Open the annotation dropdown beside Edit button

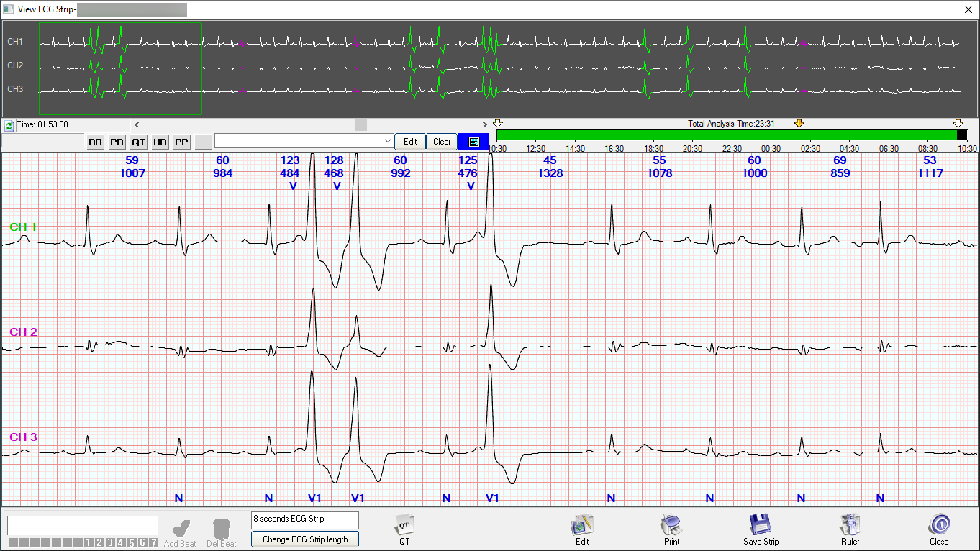[388, 142]
